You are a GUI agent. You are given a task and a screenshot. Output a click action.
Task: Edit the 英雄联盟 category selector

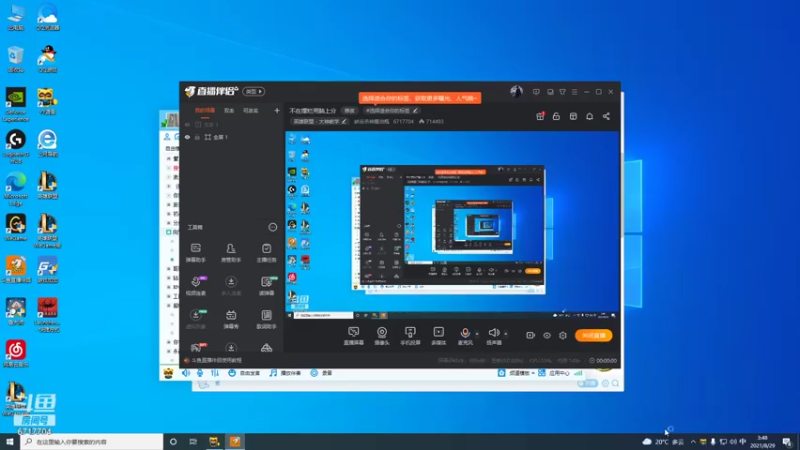pyautogui.click(x=319, y=121)
